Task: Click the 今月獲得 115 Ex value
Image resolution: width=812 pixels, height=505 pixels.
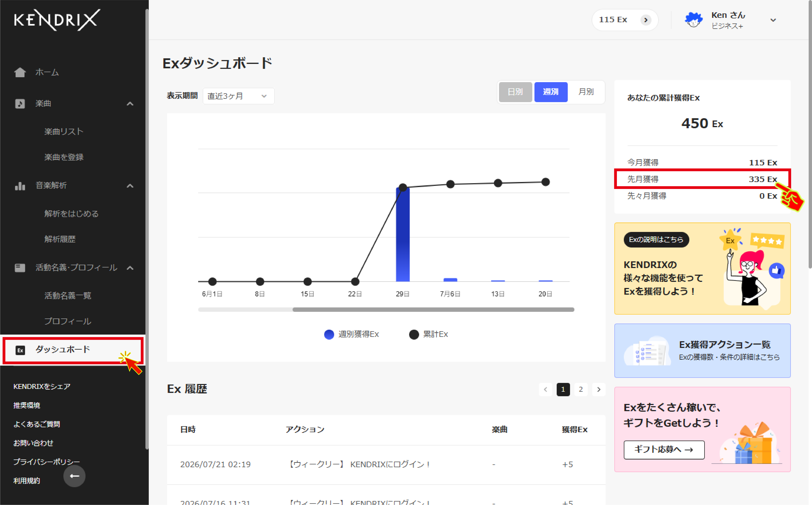Action: click(763, 163)
